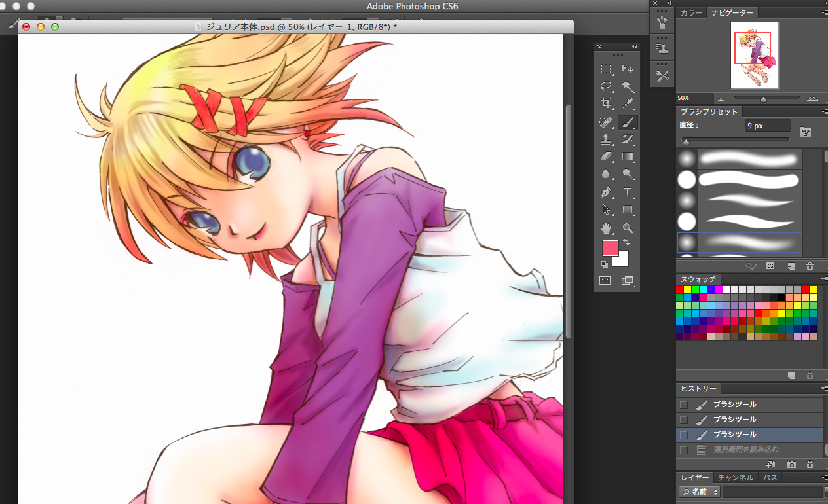Image resolution: width=828 pixels, height=504 pixels.
Task: Pick the Lasso tool
Action: pyautogui.click(x=606, y=86)
